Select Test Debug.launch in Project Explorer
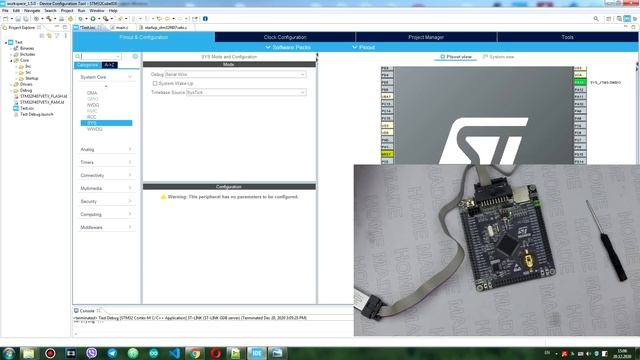Viewport: 640px width, 360px height. pos(37,114)
